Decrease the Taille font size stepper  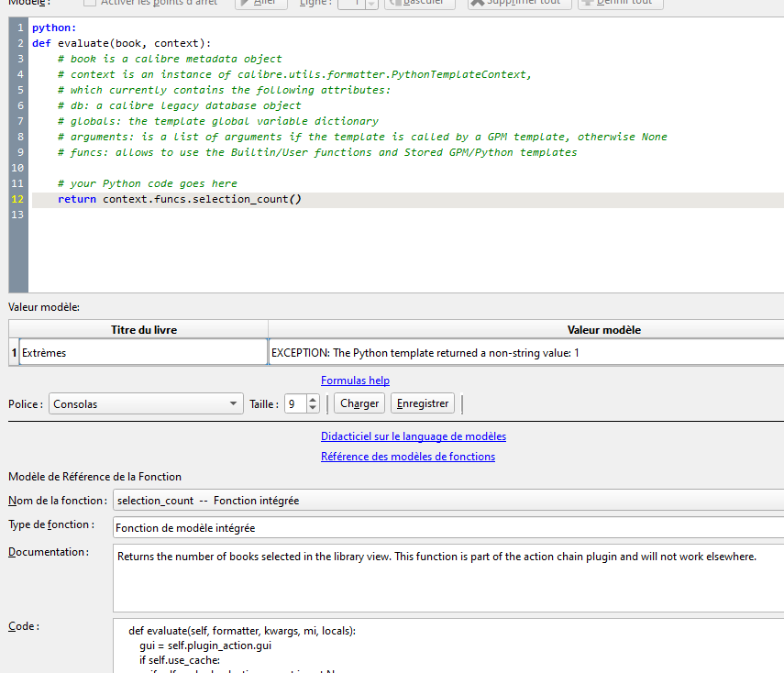313,408
